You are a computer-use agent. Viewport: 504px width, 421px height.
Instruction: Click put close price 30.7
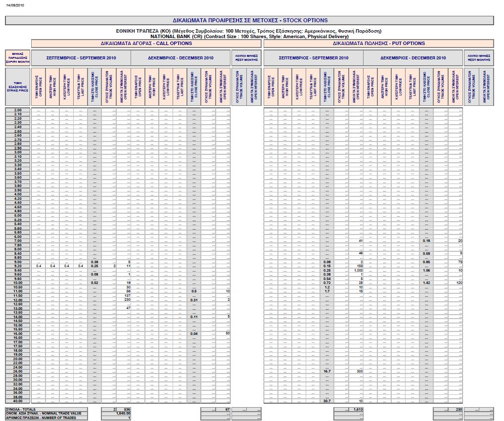327,401
